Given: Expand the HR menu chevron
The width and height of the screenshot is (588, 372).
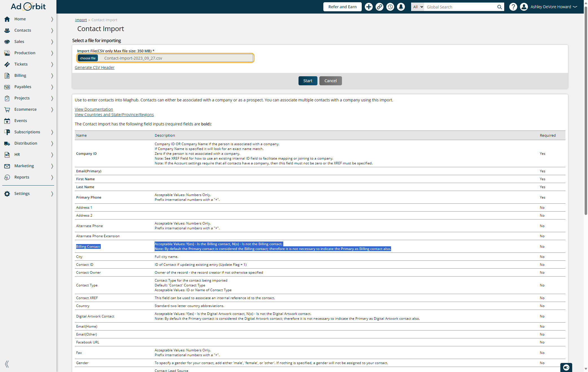Looking at the screenshot, I should coord(52,155).
